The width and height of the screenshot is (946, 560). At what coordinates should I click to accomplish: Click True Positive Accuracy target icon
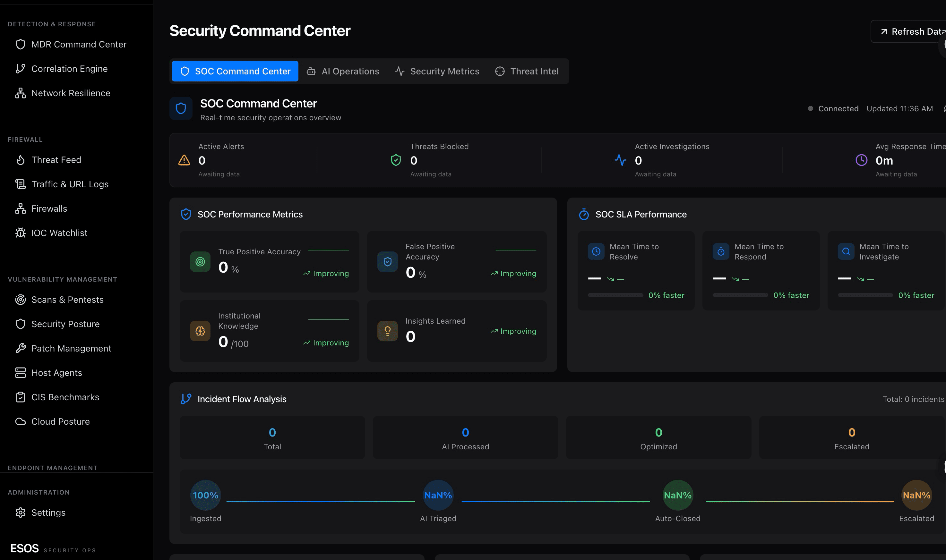(200, 261)
